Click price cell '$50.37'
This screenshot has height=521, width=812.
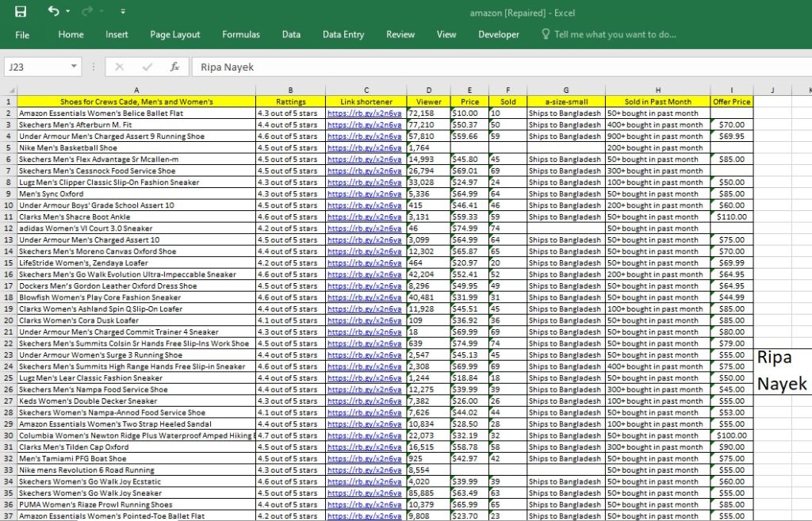coord(469,125)
